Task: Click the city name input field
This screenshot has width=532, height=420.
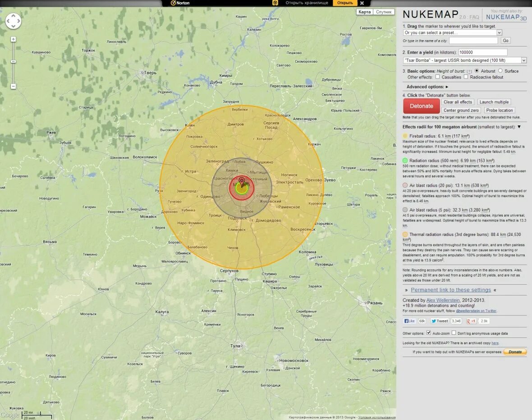Action: click(473, 41)
